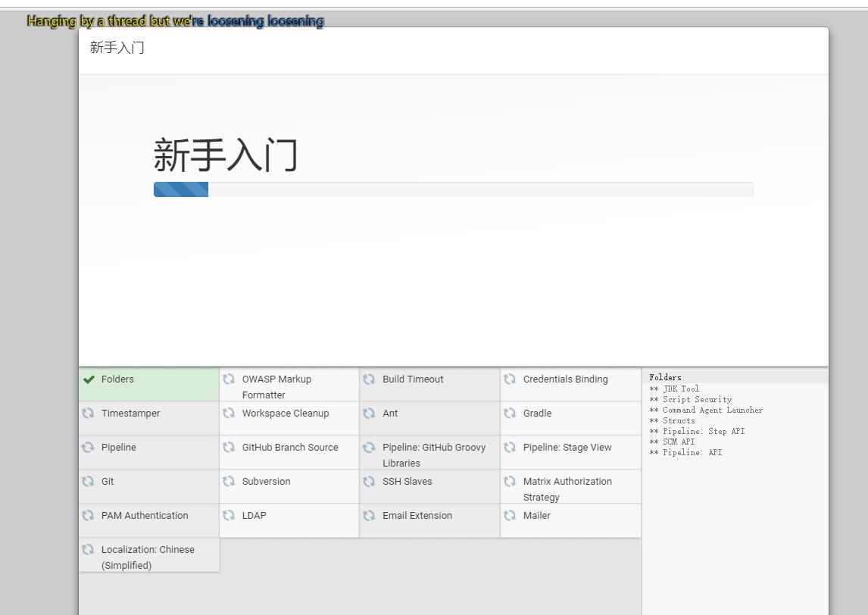Click the pending spinner icon beside Git

[88, 481]
